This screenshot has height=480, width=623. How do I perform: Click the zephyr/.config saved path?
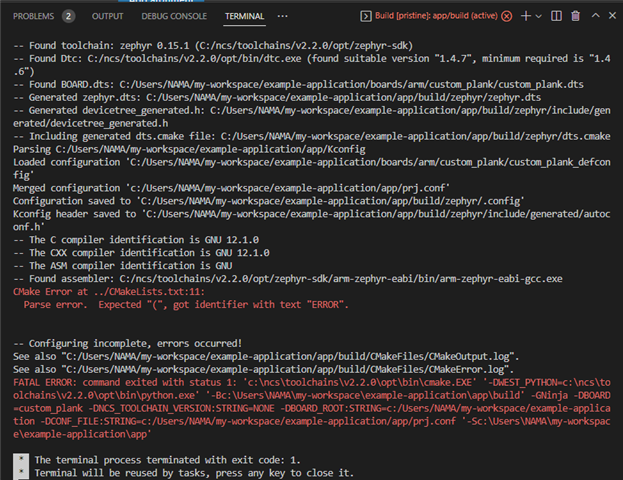(330, 201)
